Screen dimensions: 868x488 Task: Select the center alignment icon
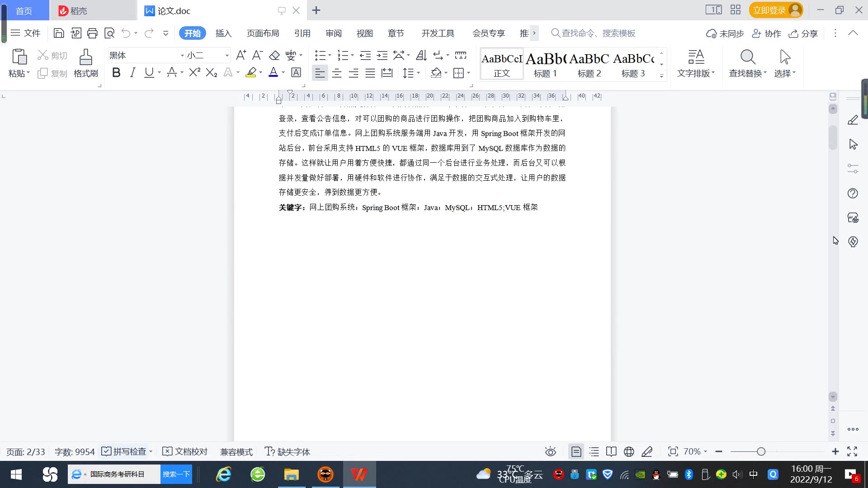coord(337,73)
